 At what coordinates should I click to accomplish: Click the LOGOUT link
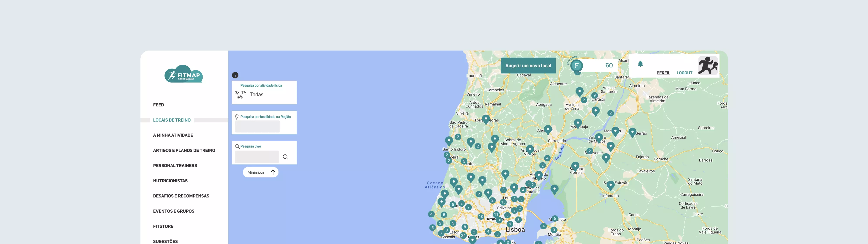pyautogui.click(x=684, y=73)
